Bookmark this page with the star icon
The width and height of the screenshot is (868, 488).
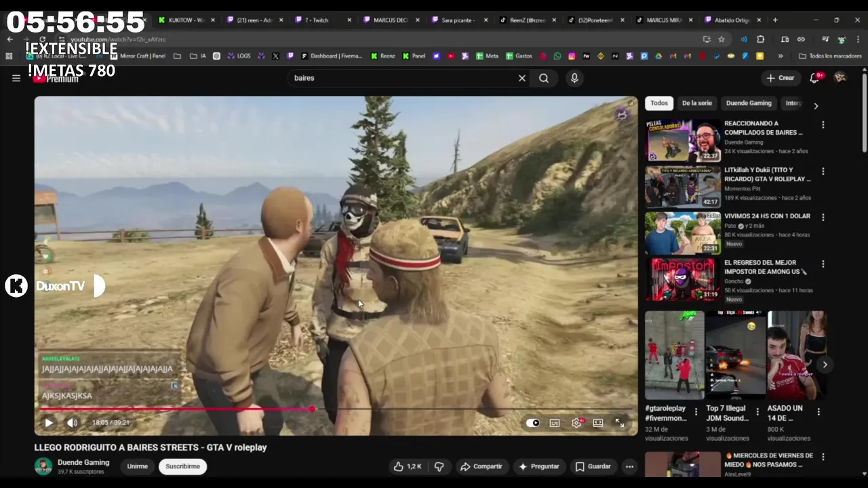(722, 39)
